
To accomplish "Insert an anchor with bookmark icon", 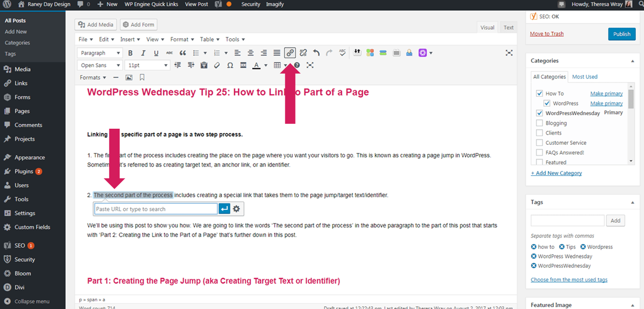I will pos(142,77).
